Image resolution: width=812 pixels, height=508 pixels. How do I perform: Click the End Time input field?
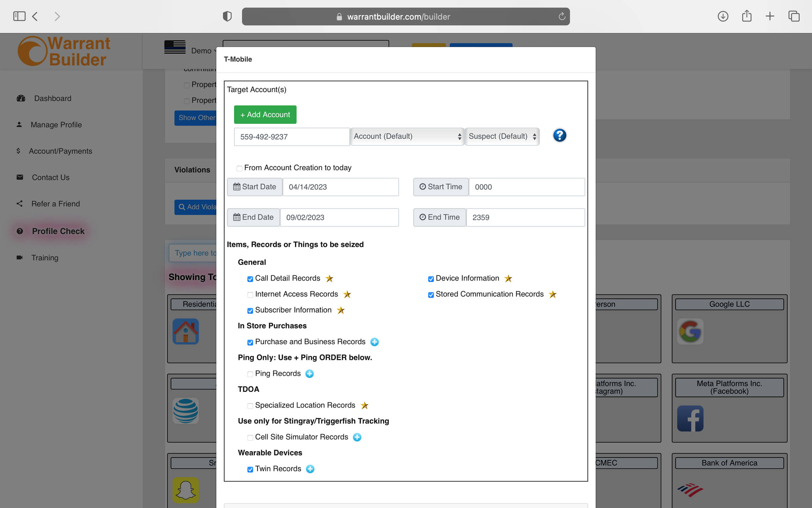click(x=525, y=217)
